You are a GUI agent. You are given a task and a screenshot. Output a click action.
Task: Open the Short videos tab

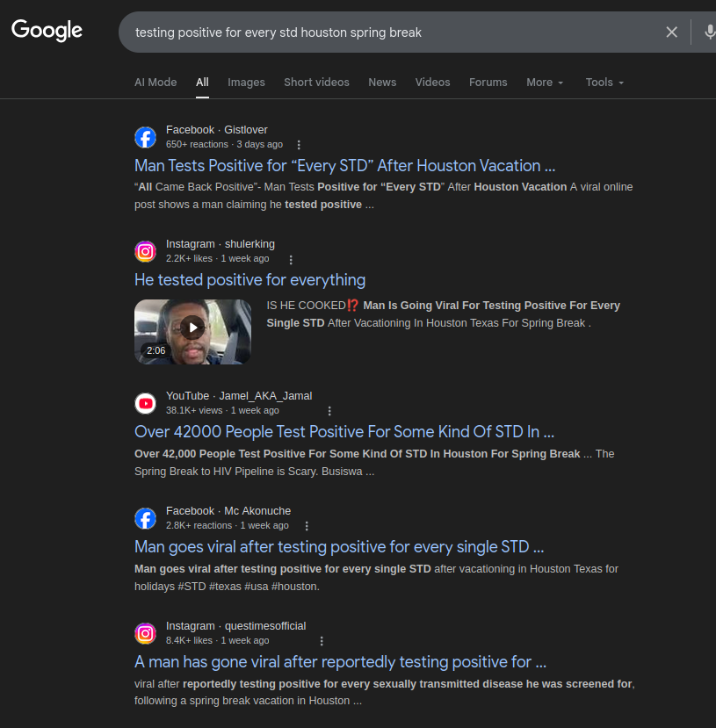(316, 83)
